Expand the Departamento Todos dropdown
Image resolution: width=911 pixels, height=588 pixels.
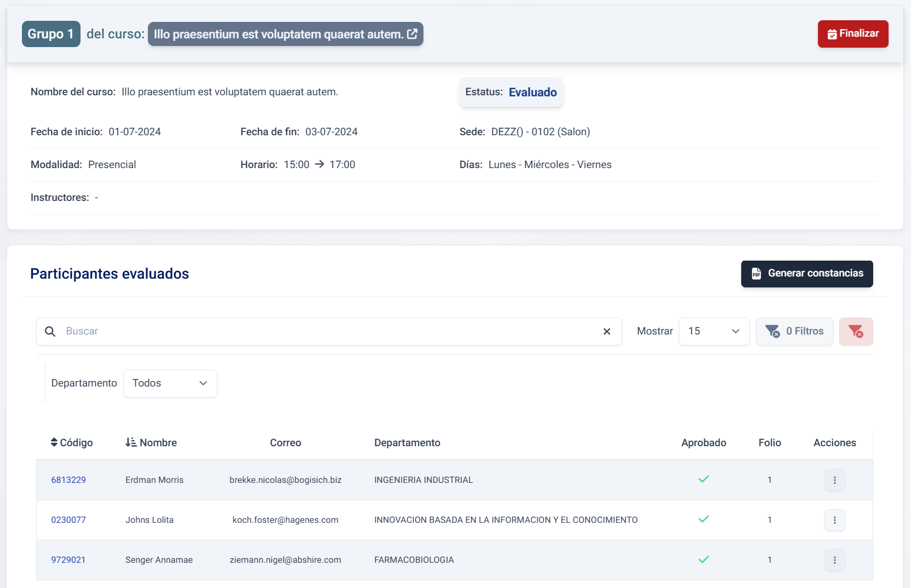tap(170, 383)
